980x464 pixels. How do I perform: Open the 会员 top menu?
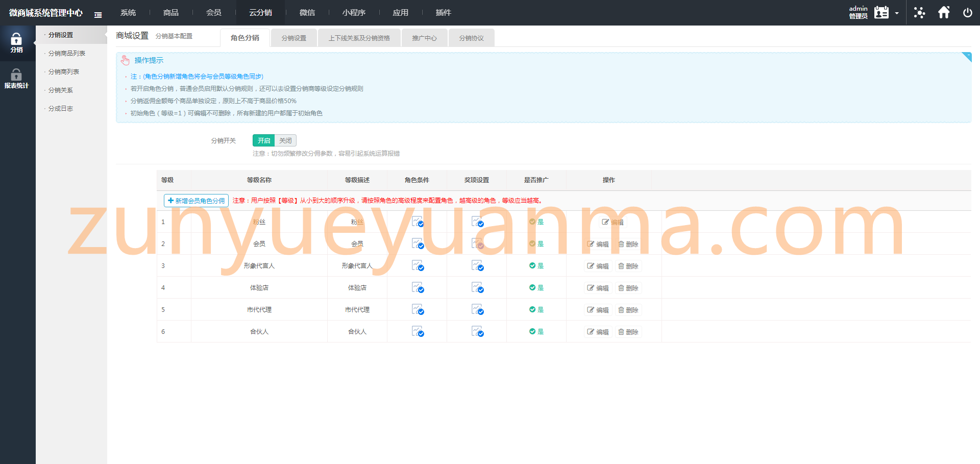[214, 13]
